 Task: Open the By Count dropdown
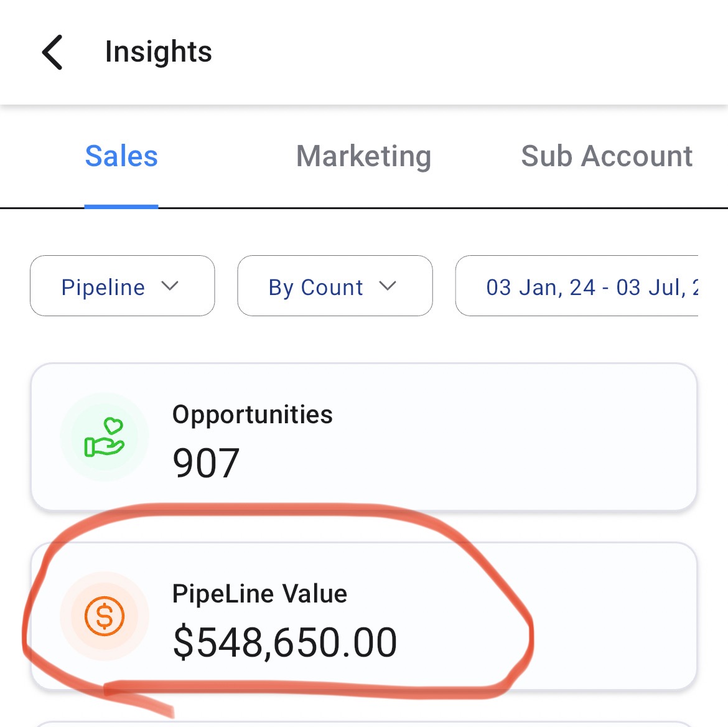coord(335,286)
